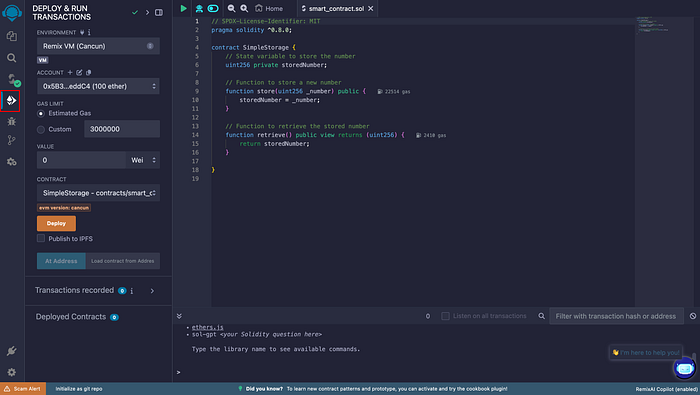The height and width of the screenshot is (395, 700).
Task: Open the Account dropdown 0x5B3...eddC4
Action: point(98,86)
